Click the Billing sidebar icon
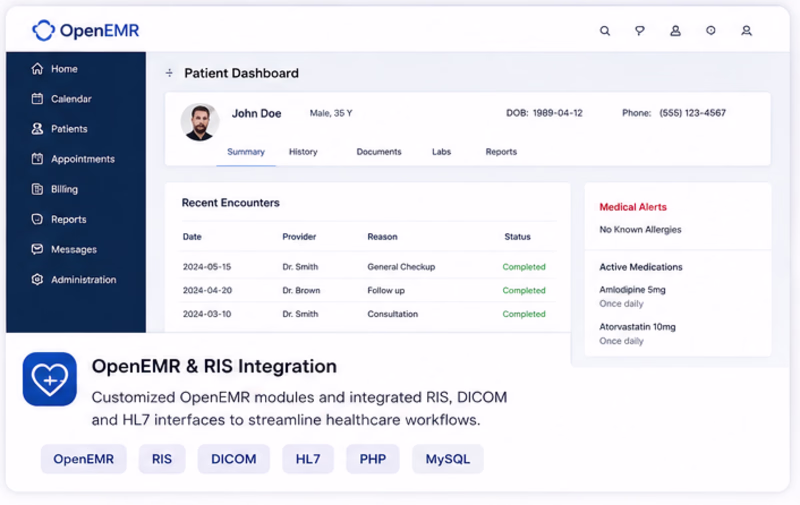 coord(37,189)
